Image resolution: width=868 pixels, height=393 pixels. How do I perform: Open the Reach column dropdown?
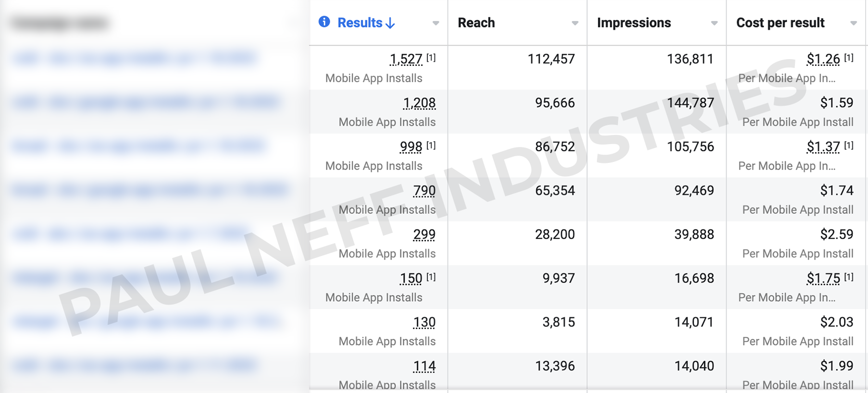[x=575, y=23]
